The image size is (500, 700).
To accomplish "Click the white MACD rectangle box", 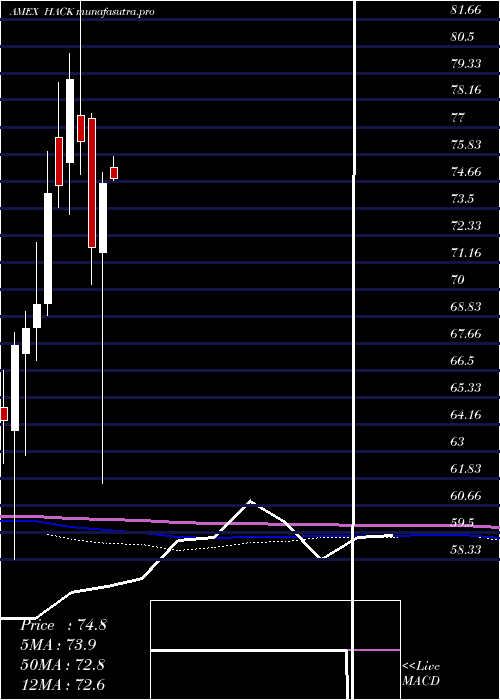I will click(275, 650).
